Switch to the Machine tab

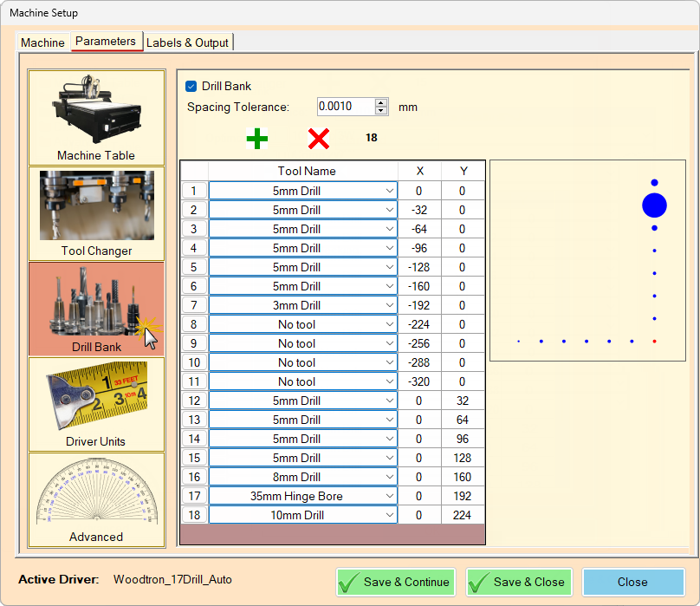pos(42,42)
